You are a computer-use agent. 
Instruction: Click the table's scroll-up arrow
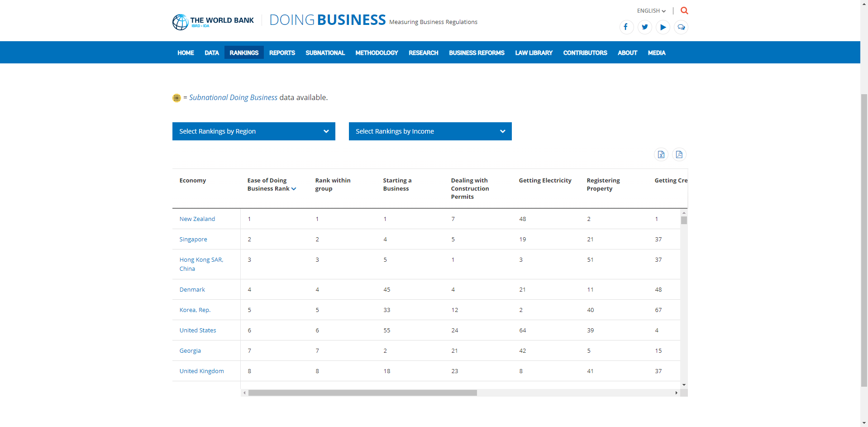pyautogui.click(x=684, y=212)
